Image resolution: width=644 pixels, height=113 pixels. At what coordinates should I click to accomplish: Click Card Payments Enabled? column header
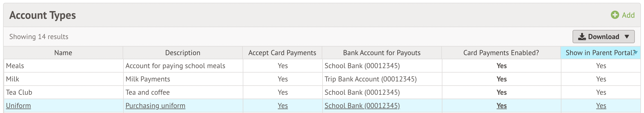point(501,53)
